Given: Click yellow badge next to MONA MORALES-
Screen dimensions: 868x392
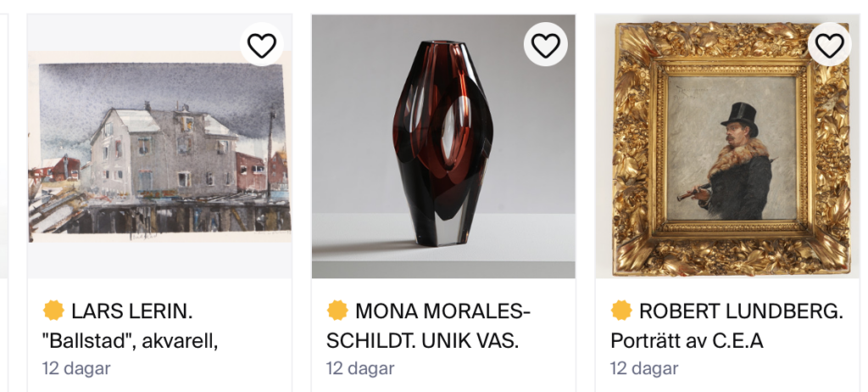Looking at the screenshot, I should coord(337,311).
